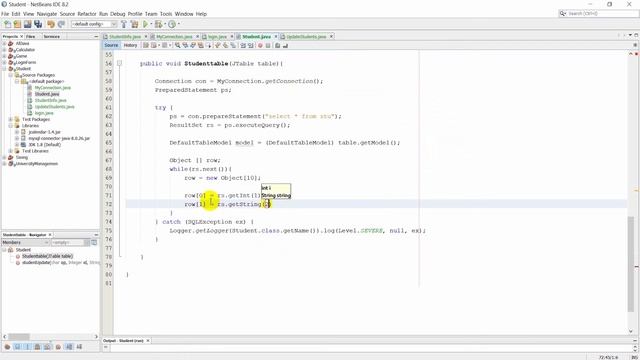Select UpdateStudents.java in the project tree
Screen dimensions: 640x360
click(54, 107)
